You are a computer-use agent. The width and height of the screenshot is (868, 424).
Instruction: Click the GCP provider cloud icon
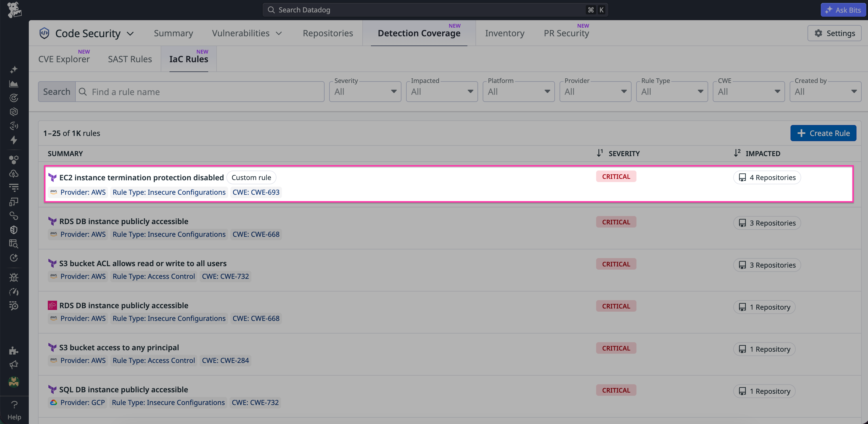(54, 402)
